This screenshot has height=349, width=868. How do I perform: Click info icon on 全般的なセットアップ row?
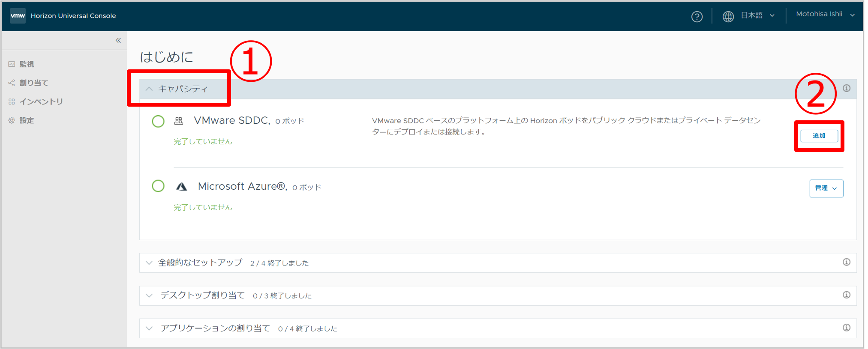847,262
